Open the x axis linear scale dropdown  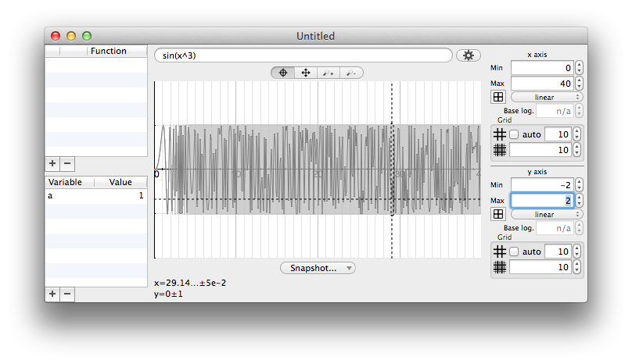547,97
